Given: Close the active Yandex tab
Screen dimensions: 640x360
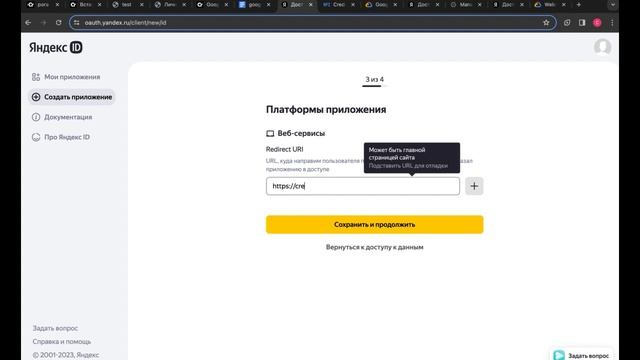Looking at the screenshot, I should point(311,4).
